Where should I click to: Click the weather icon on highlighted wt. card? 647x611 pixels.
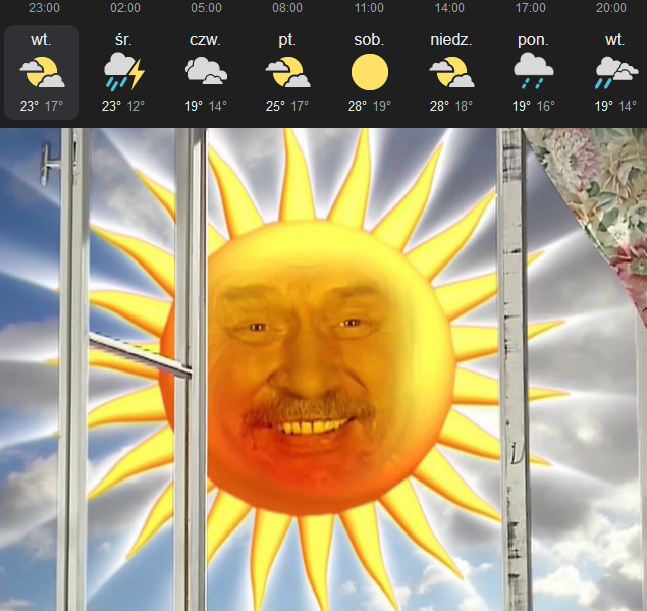coord(42,72)
